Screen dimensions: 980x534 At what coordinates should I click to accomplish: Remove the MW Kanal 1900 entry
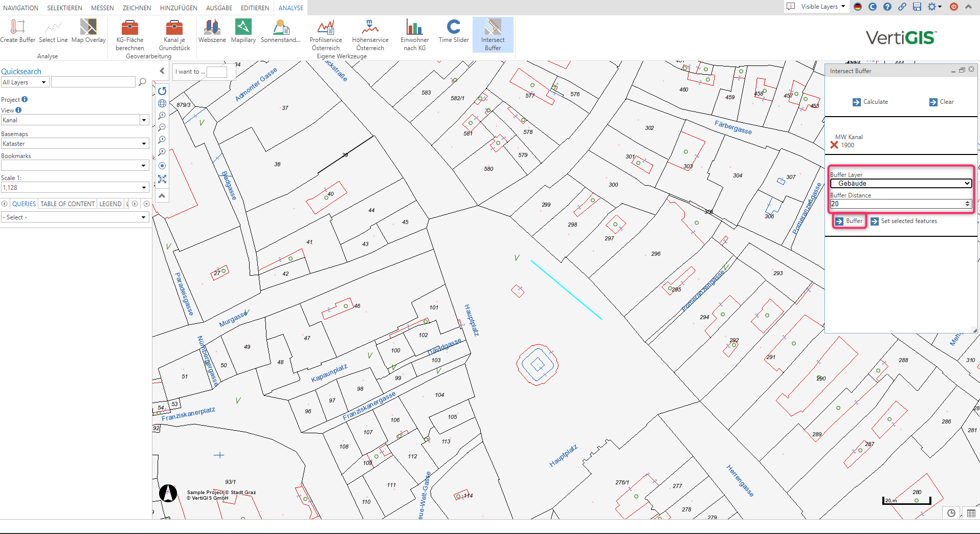tap(834, 145)
